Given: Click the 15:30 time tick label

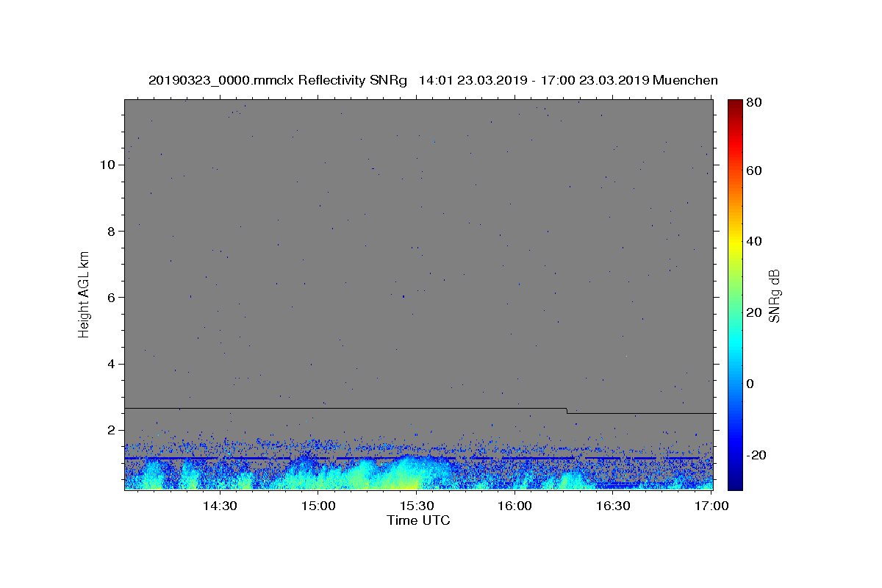Looking at the screenshot, I should pyautogui.click(x=416, y=506).
